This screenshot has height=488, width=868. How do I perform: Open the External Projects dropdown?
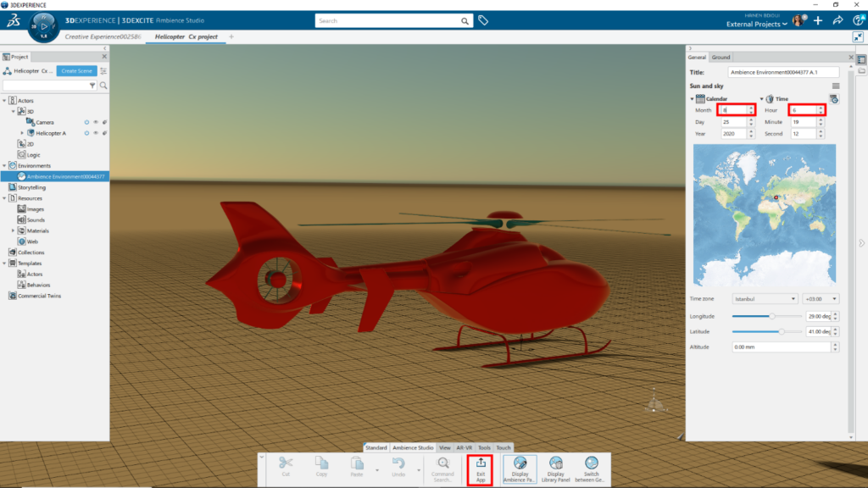pyautogui.click(x=756, y=25)
